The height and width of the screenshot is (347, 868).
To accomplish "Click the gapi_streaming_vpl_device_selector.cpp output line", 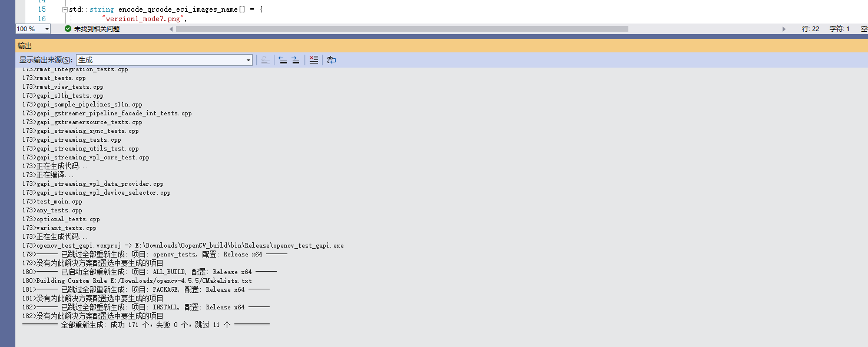I will click(97, 192).
